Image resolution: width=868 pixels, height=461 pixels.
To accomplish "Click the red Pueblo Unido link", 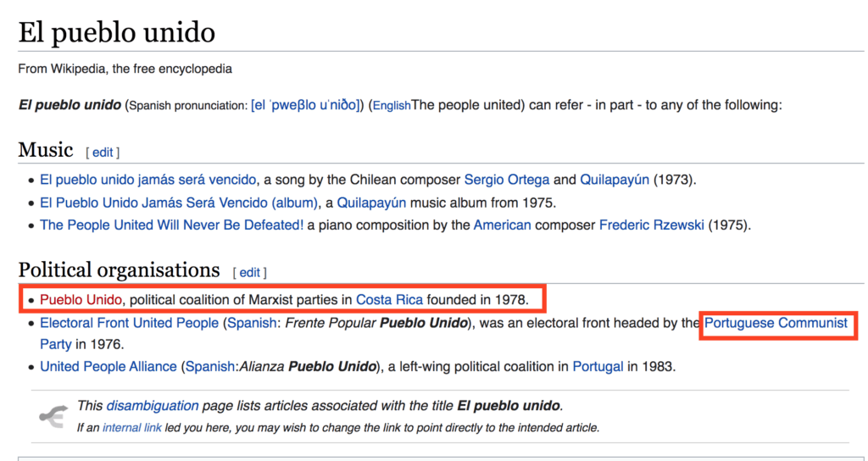I will click(x=81, y=300).
